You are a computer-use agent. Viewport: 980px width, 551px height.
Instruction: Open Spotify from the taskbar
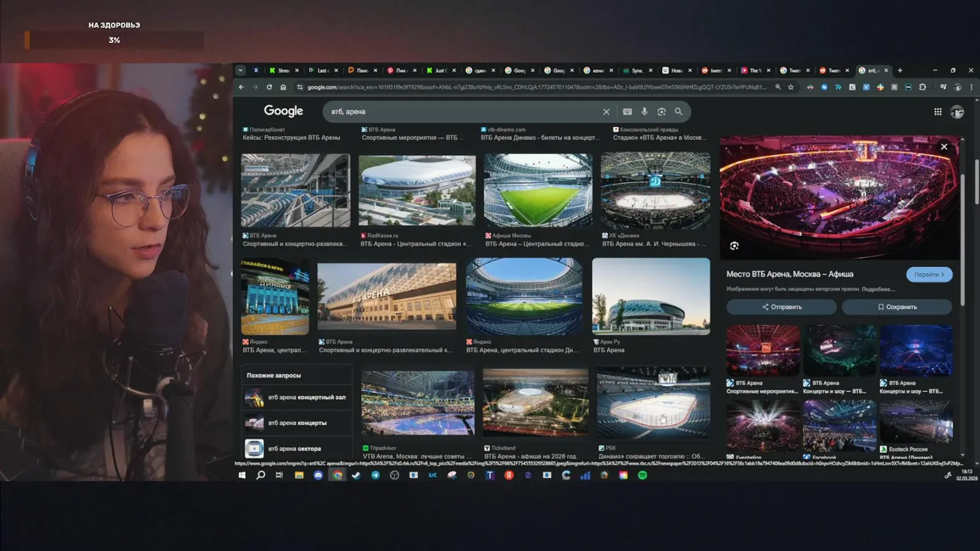(642, 475)
